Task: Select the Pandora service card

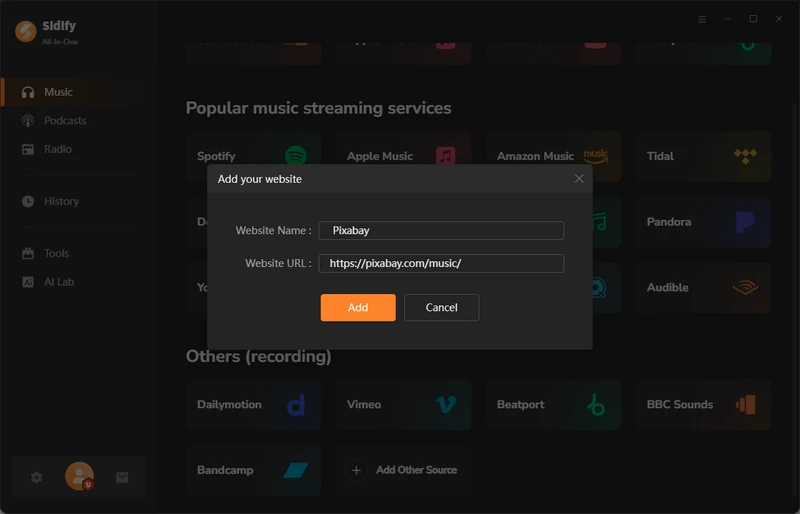Action: pos(704,222)
